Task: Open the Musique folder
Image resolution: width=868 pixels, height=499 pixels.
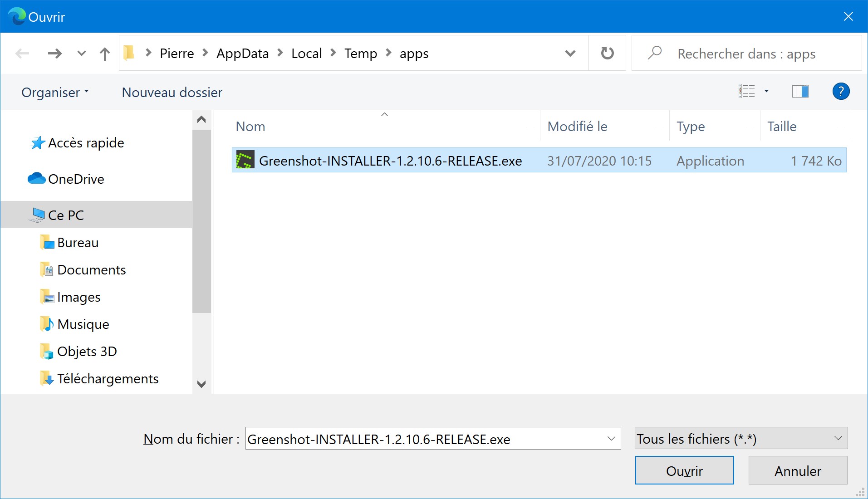Action: (x=83, y=324)
